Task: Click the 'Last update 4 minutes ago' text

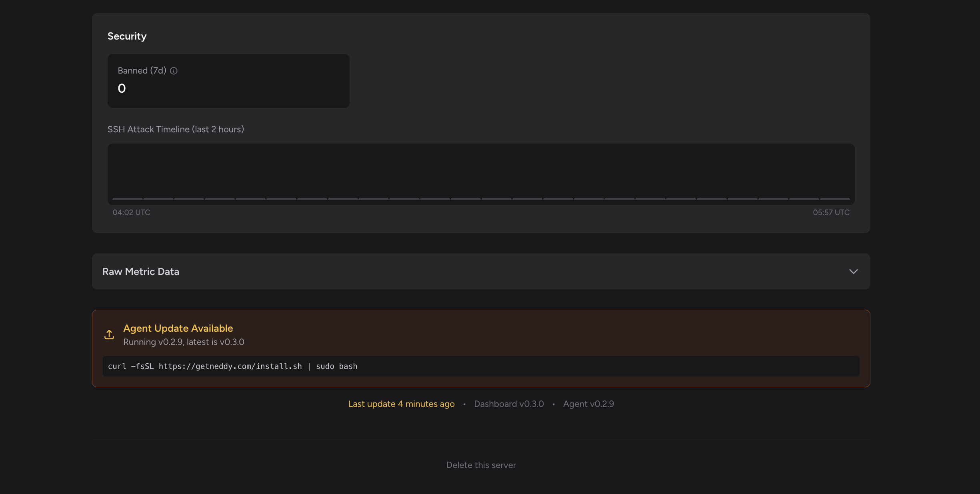Action: [x=401, y=404]
